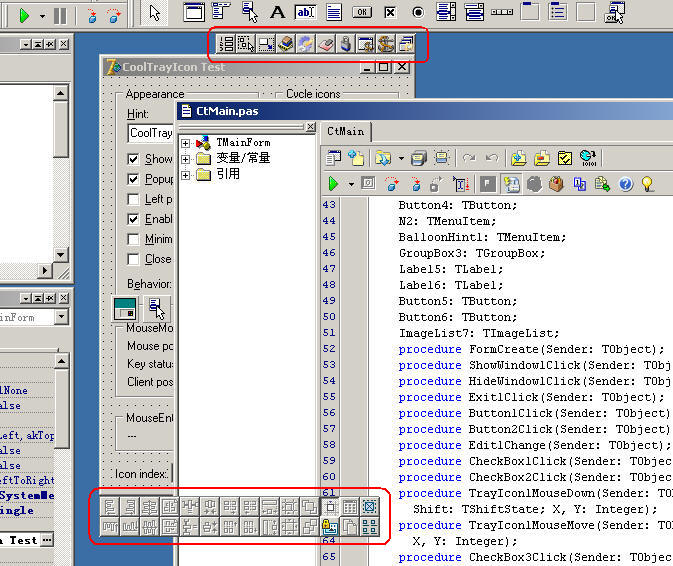The image size is (673, 566).
Task: Enable the Left checkbox option
Action: (x=134, y=199)
